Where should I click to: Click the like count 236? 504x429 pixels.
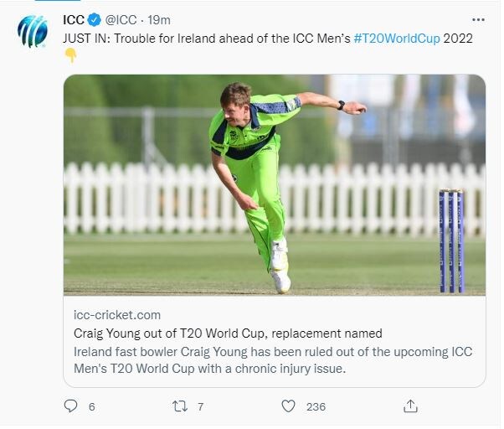pos(316,407)
